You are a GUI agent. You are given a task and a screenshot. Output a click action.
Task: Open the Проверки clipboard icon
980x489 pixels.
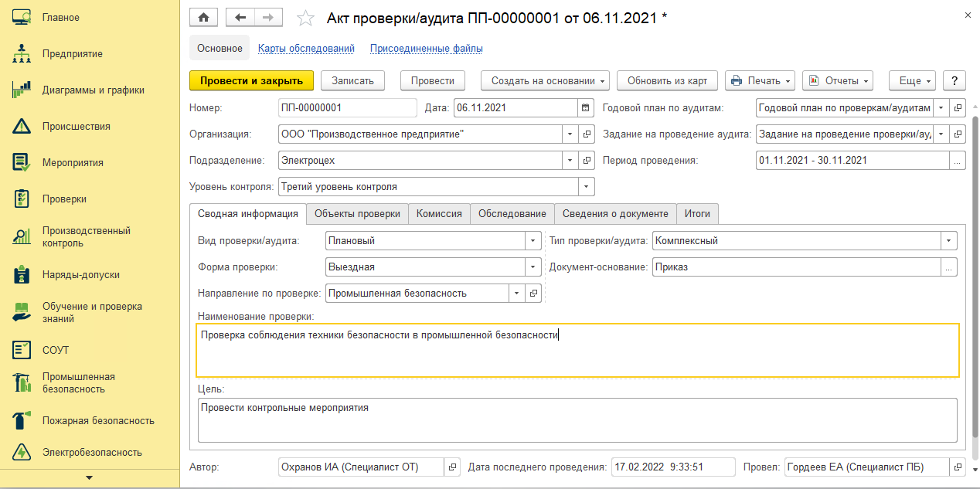point(22,199)
